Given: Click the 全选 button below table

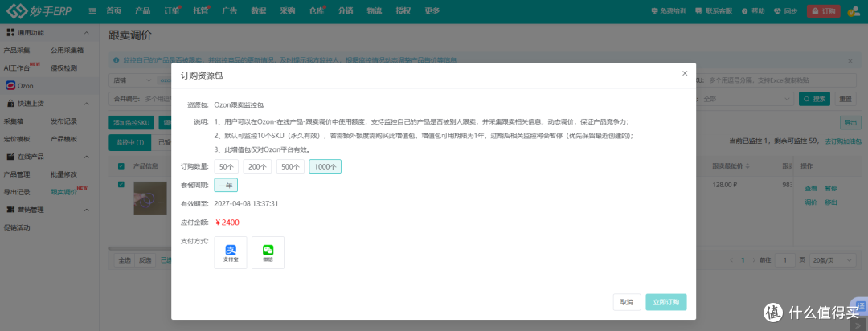Looking at the screenshot, I should coord(125,259).
